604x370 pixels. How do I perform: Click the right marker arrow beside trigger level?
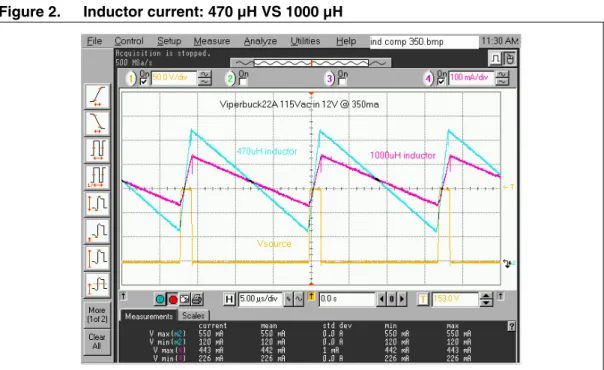pyautogui.click(x=500, y=296)
